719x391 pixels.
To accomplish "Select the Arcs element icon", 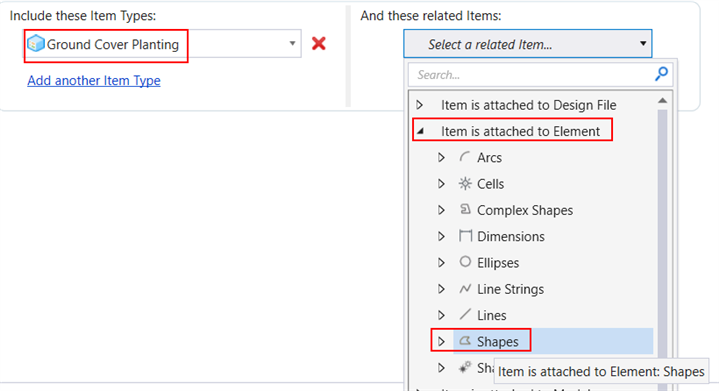I will [465, 157].
